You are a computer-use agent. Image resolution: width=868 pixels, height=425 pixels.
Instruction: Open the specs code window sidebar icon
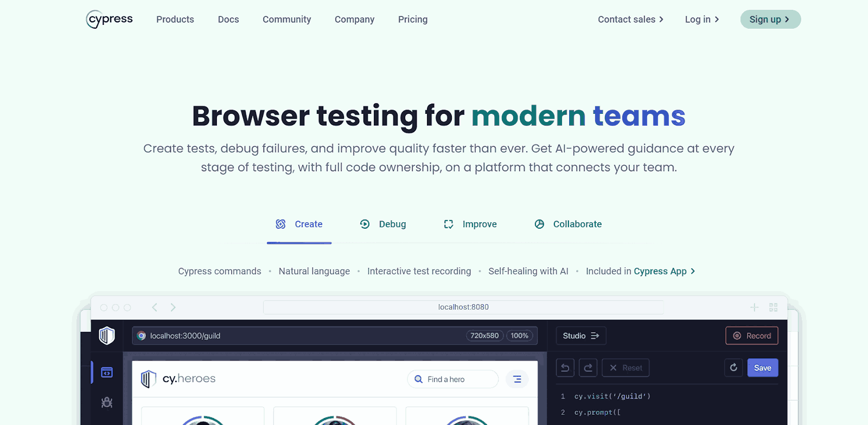[107, 372]
